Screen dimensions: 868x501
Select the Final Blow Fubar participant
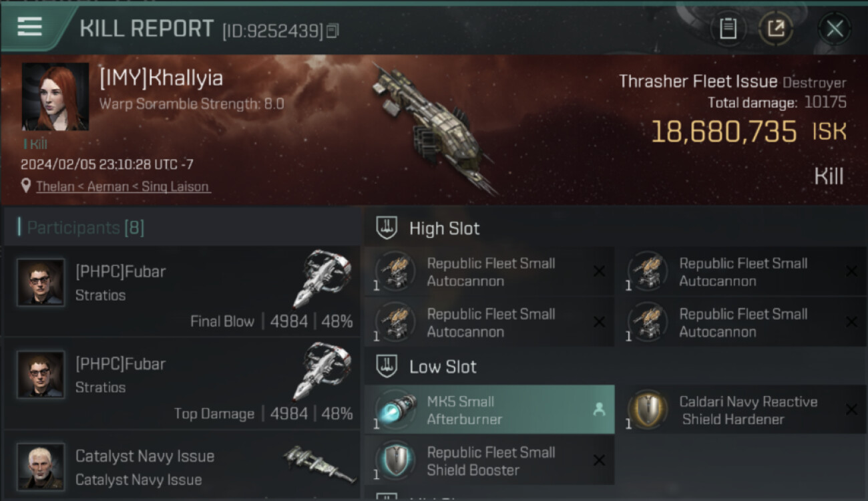[x=182, y=291]
